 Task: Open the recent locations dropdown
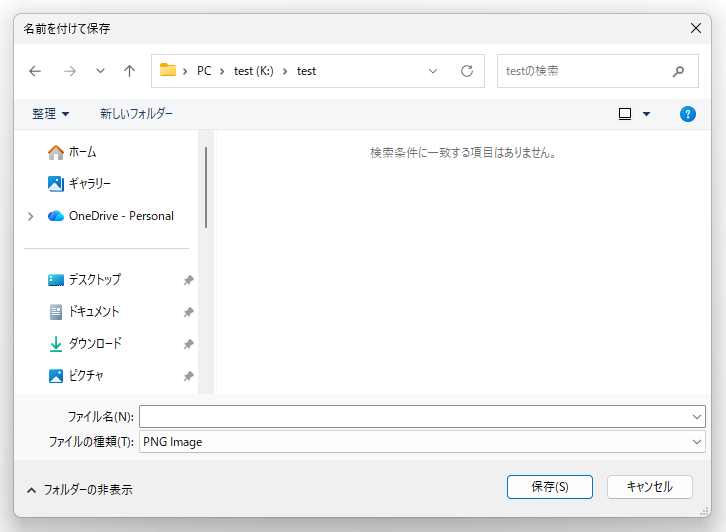[x=100, y=71]
